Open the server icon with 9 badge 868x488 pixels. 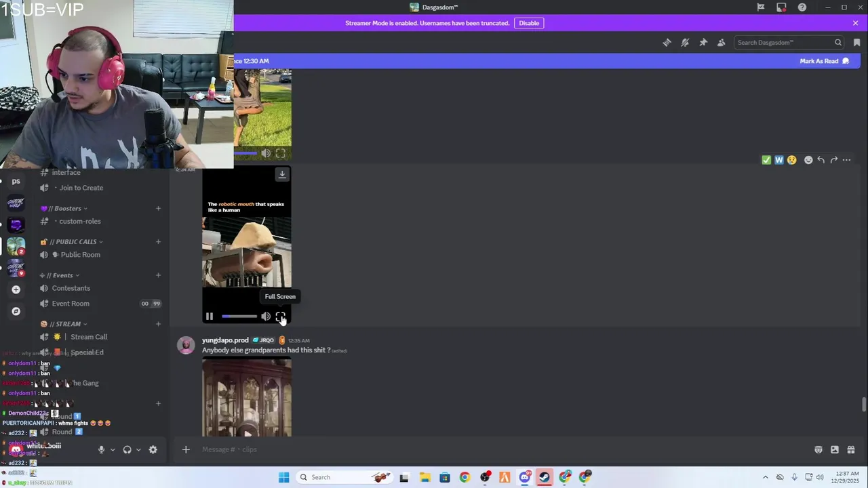point(16,268)
